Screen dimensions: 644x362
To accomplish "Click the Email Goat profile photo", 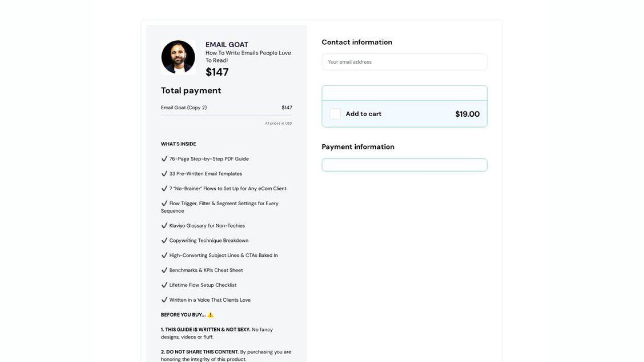I will click(178, 56).
